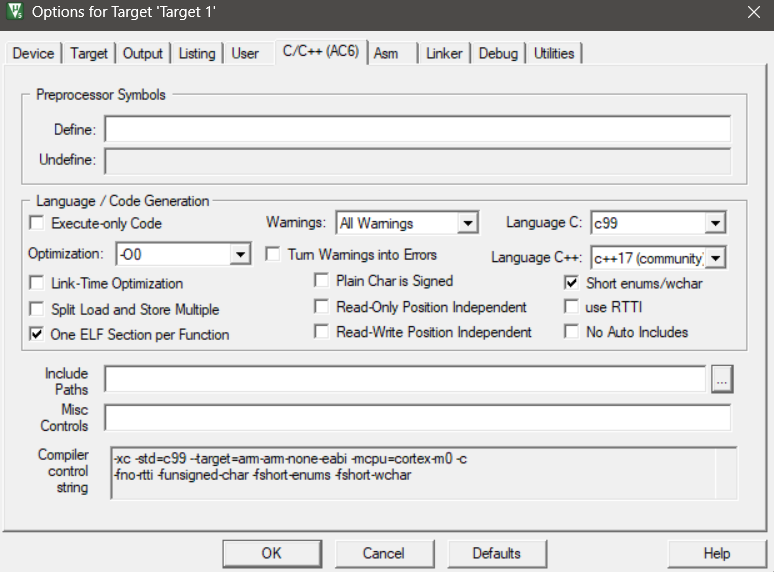Expand the Language C++ dropdown
This screenshot has width=774, height=572.
(715, 259)
